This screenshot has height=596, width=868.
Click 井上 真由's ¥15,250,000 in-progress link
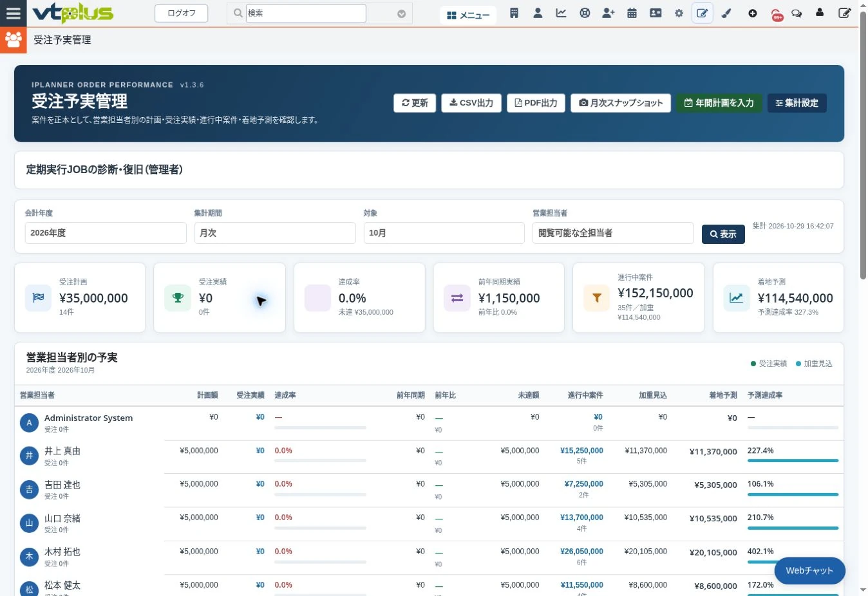click(581, 451)
